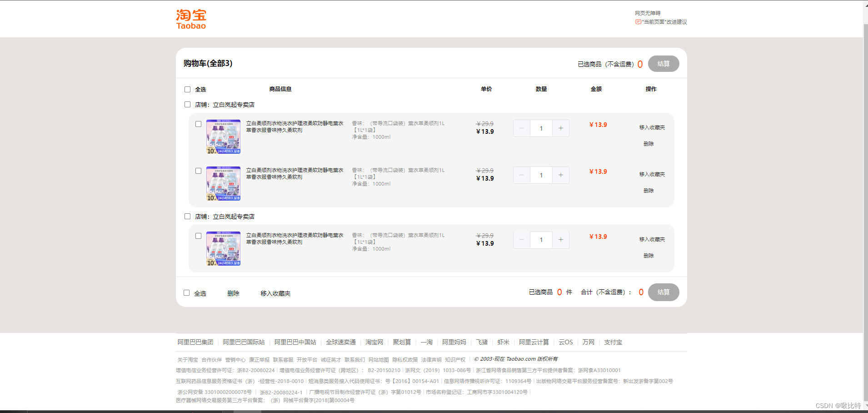Decrease the second product's quantity with minus
The width and height of the screenshot is (868, 413).
tap(522, 175)
